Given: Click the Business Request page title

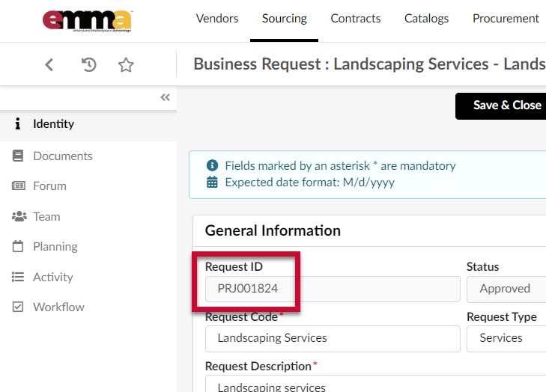Looking at the screenshot, I should pos(369,64).
